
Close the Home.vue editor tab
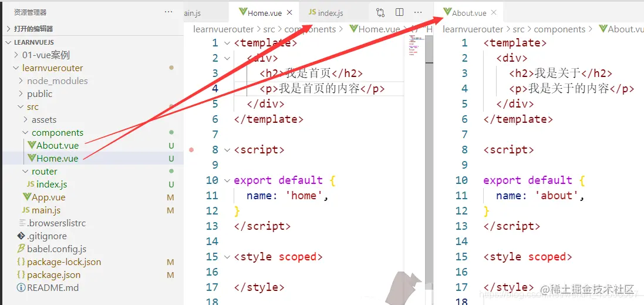pyautogui.click(x=289, y=13)
